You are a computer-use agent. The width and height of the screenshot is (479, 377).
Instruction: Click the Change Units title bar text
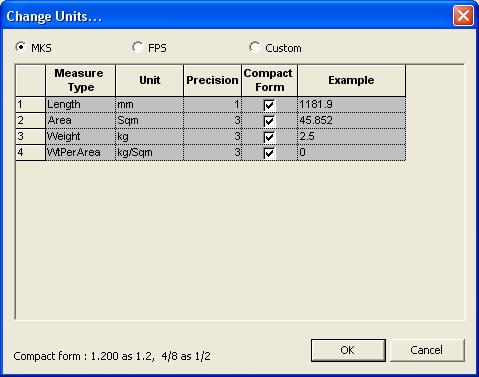click(54, 16)
